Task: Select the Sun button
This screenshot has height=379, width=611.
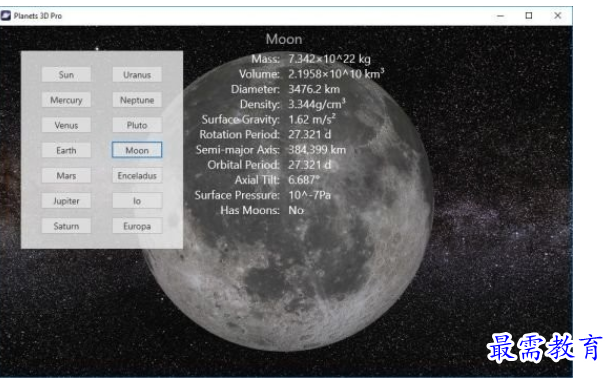Action: point(66,74)
